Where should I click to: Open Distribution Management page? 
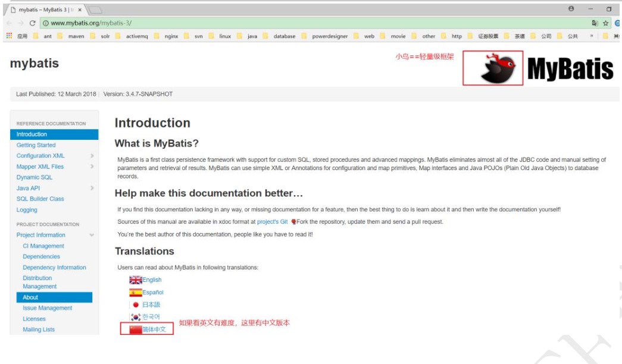click(40, 283)
